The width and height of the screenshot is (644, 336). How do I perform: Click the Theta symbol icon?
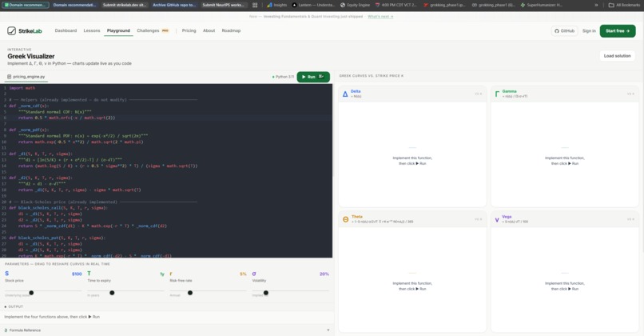(345, 220)
